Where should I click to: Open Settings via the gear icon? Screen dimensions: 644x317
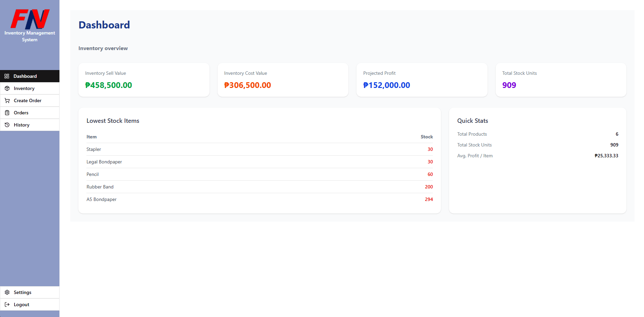tap(7, 292)
